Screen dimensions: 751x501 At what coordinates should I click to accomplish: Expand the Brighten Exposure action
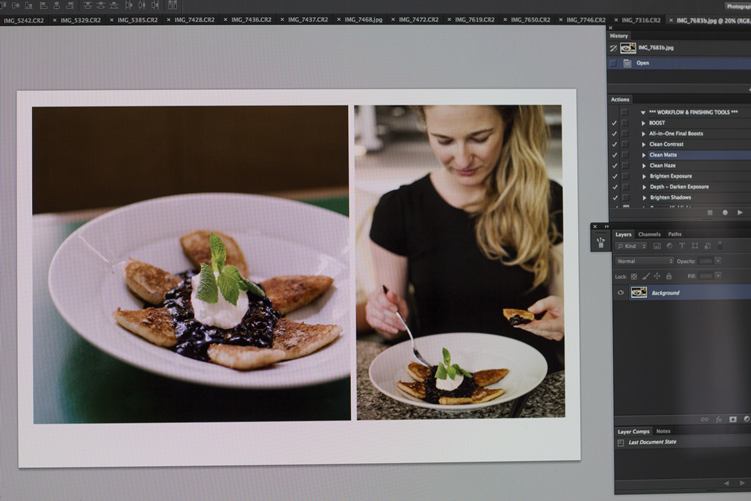[644, 176]
